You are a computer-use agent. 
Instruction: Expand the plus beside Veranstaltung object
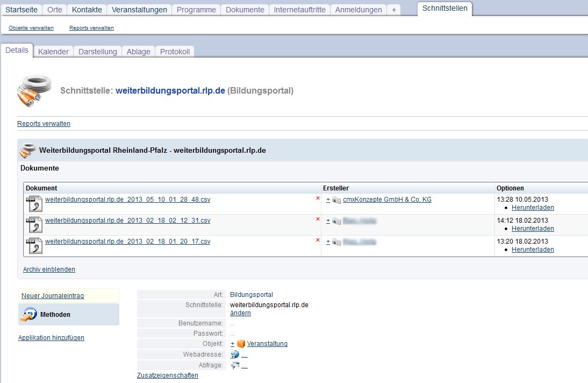coord(232,344)
